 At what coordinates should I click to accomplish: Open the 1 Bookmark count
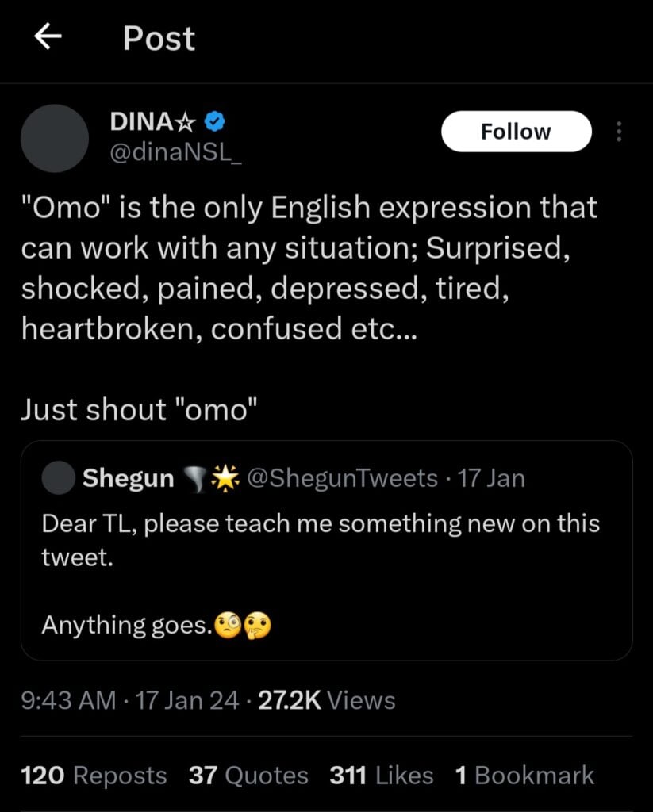524,776
